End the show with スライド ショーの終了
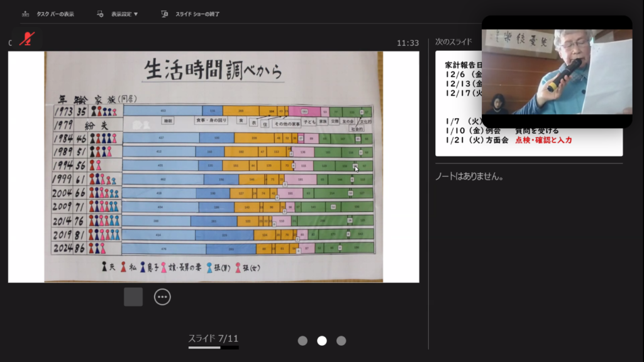 (x=191, y=14)
